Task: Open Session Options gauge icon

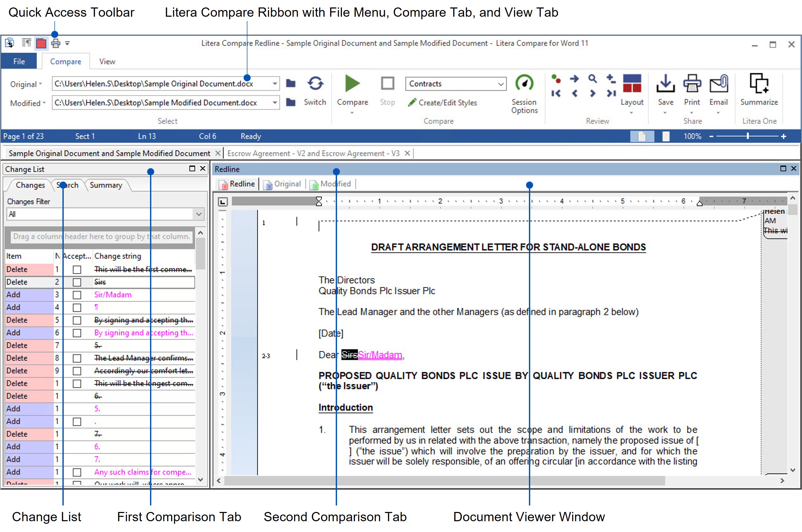Action: pos(525,83)
